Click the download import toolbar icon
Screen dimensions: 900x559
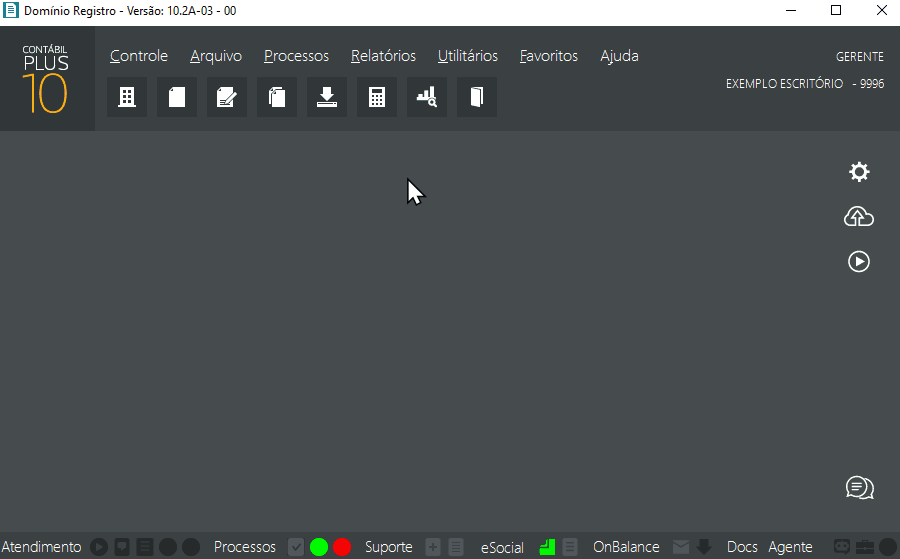click(x=327, y=97)
